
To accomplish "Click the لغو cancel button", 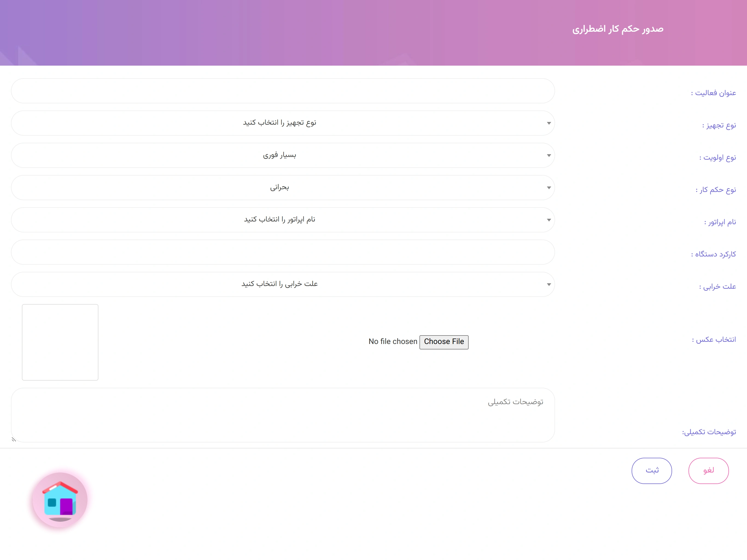I will (x=708, y=471).
